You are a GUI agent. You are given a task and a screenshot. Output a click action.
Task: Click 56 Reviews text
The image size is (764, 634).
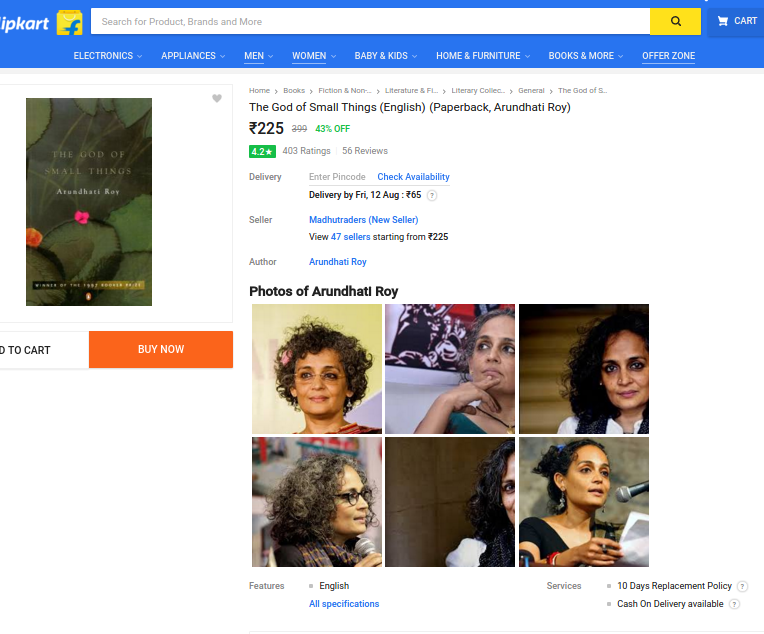[x=365, y=151]
